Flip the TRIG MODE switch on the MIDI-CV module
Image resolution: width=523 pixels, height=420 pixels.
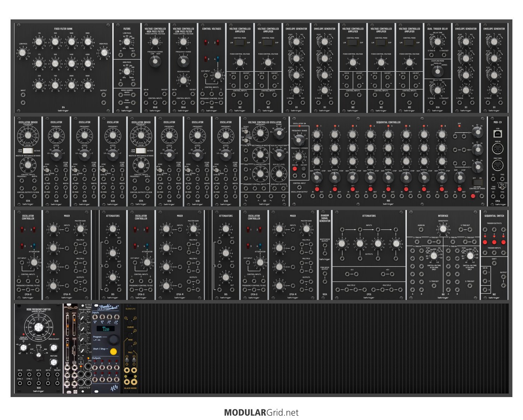pos(502,187)
